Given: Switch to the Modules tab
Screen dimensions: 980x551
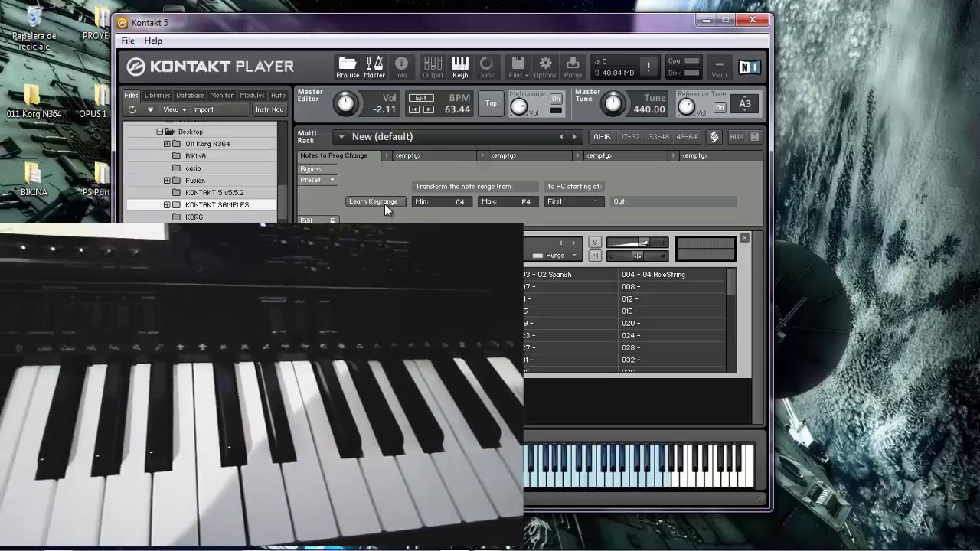Looking at the screenshot, I should tap(252, 96).
